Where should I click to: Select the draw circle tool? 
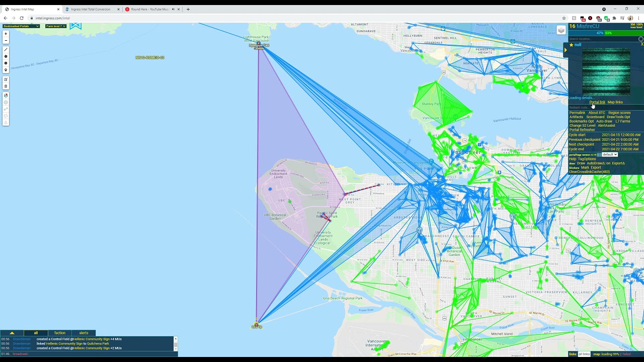pos(6,63)
